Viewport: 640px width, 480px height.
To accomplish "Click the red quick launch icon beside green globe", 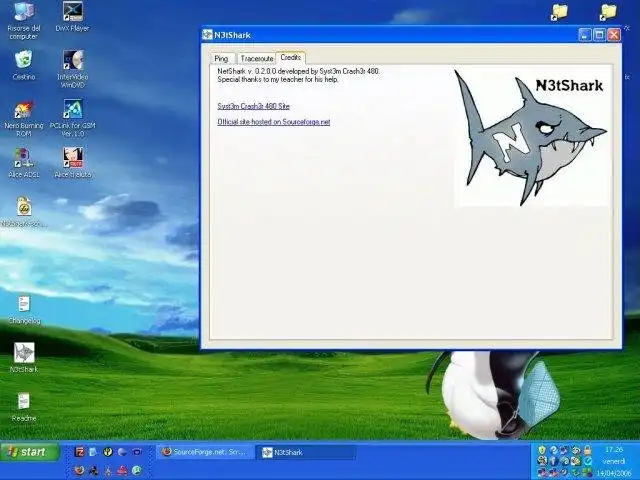I will [122, 471].
